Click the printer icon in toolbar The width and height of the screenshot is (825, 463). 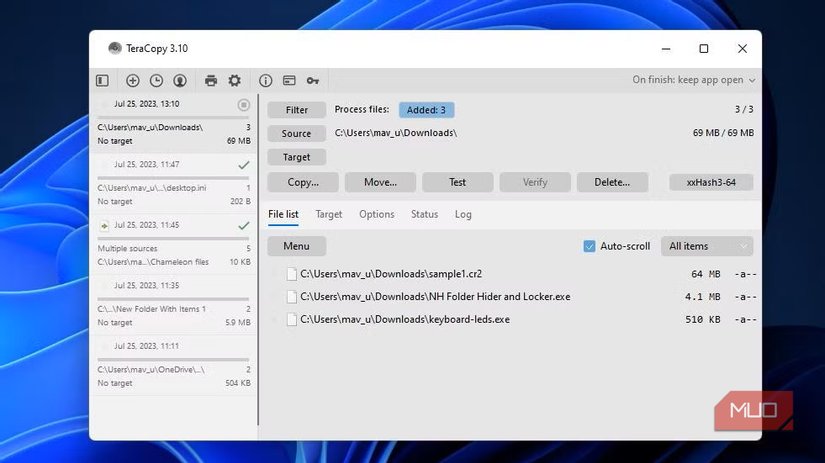pos(211,80)
